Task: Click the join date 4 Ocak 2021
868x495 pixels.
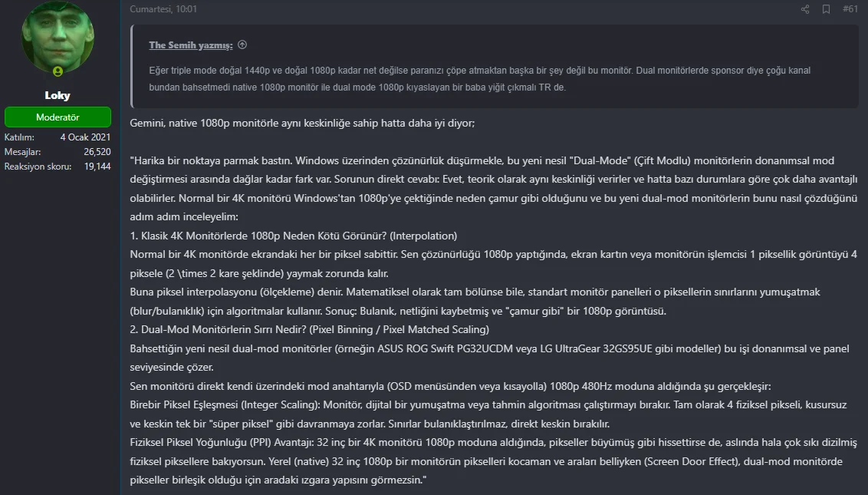Action: point(85,137)
